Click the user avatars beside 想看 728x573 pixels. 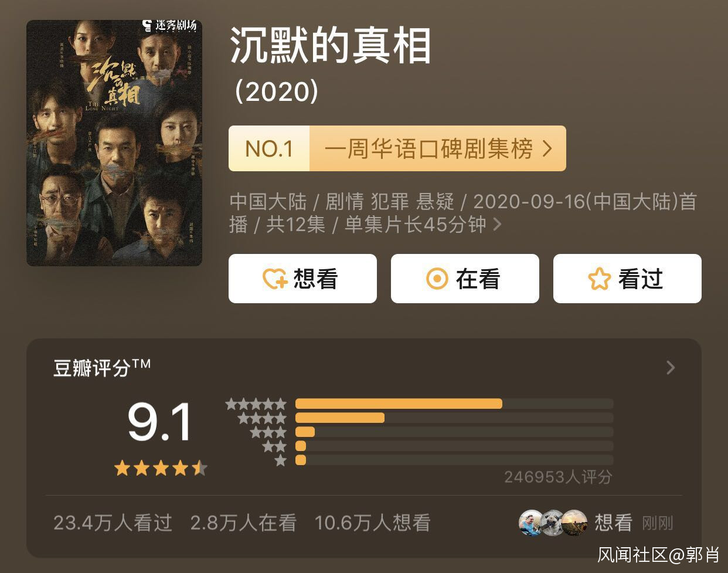click(553, 523)
